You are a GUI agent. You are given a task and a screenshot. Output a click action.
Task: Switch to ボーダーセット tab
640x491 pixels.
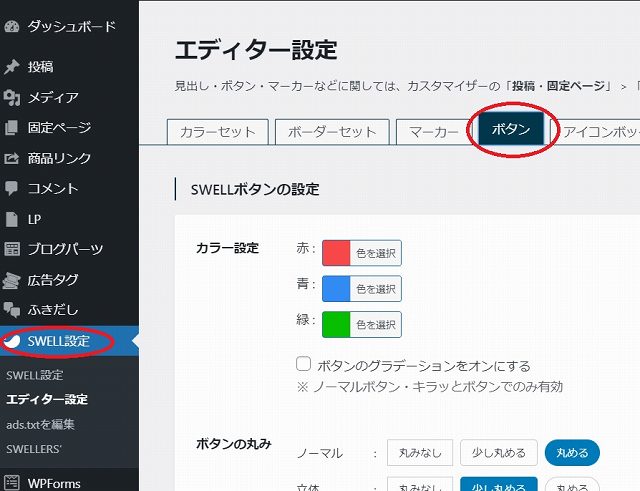click(332, 132)
